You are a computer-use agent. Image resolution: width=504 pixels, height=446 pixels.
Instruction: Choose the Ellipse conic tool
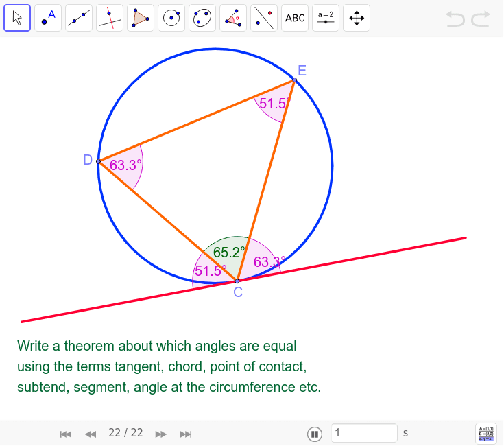tap(202, 18)
